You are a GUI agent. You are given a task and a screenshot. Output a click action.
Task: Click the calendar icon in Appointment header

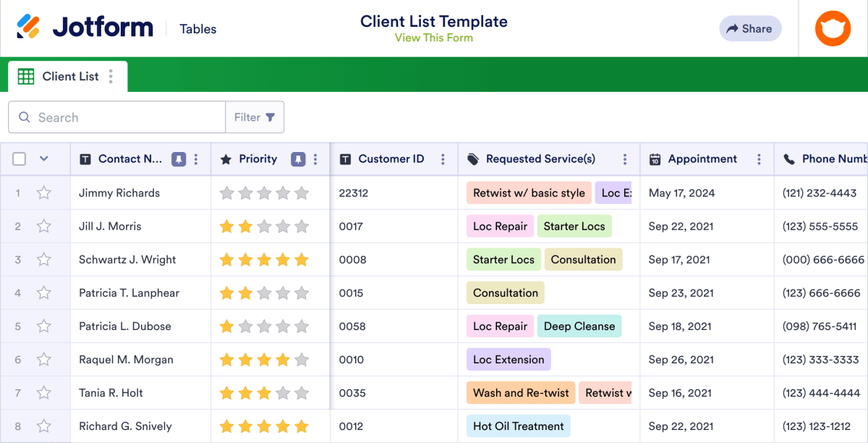click(654, 159)
